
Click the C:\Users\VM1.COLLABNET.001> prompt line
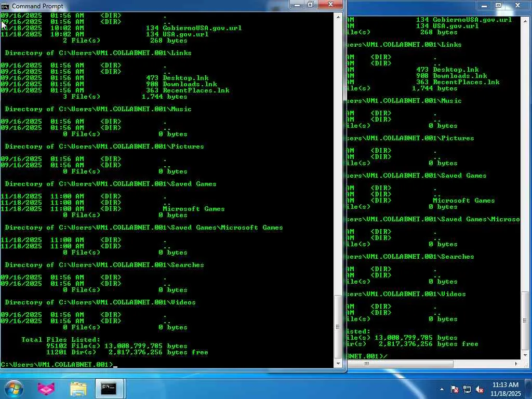(57, 364)
